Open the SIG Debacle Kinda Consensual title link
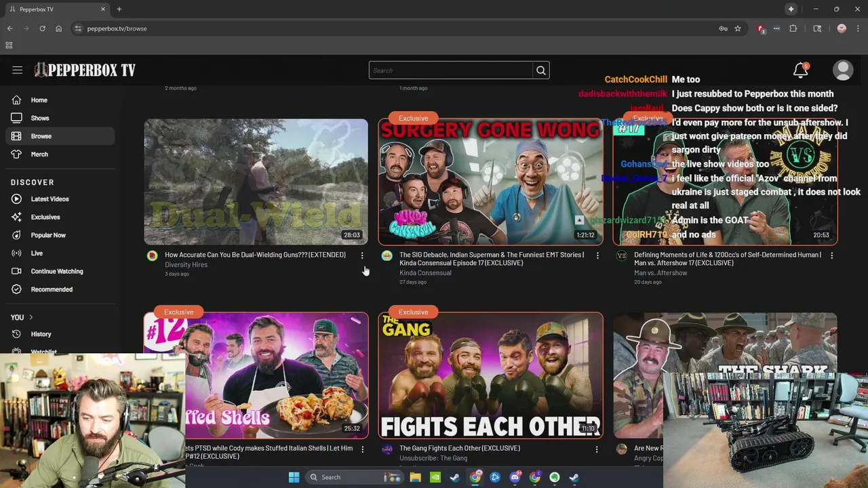The width and height of the screenshot is (868, 488). click(492, 259)
